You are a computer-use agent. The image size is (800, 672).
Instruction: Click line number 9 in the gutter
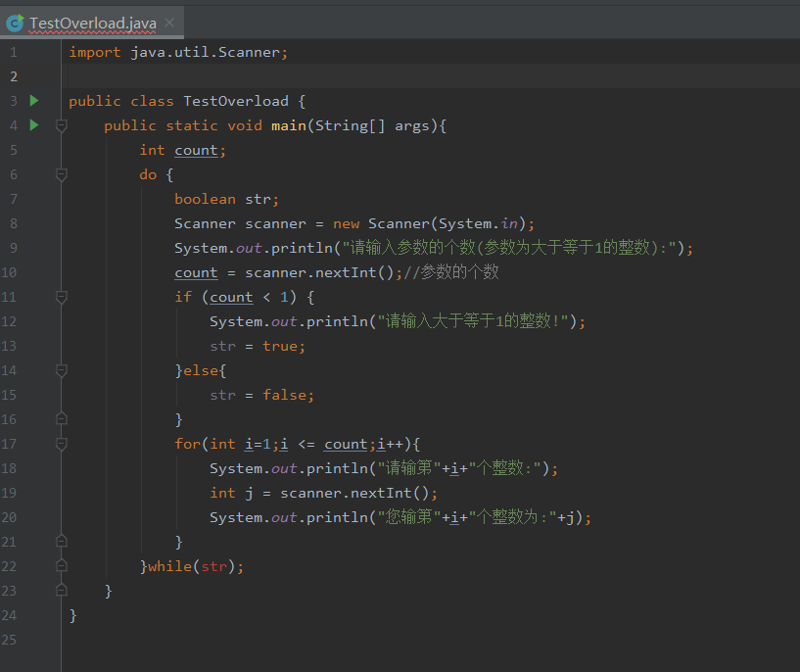pos(14,248)
